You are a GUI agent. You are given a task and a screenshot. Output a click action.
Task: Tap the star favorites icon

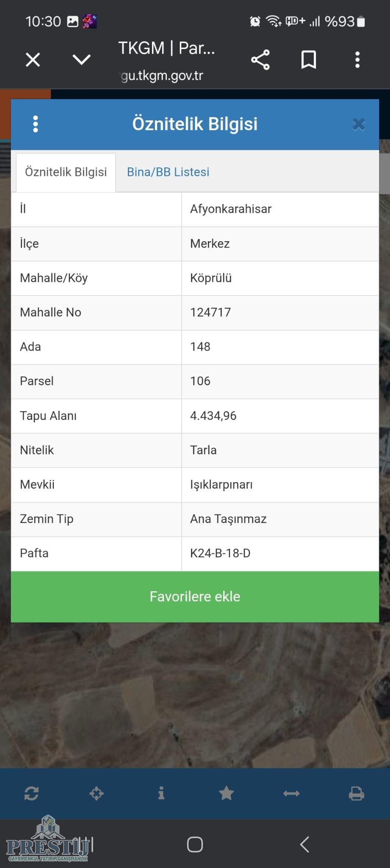227,793
